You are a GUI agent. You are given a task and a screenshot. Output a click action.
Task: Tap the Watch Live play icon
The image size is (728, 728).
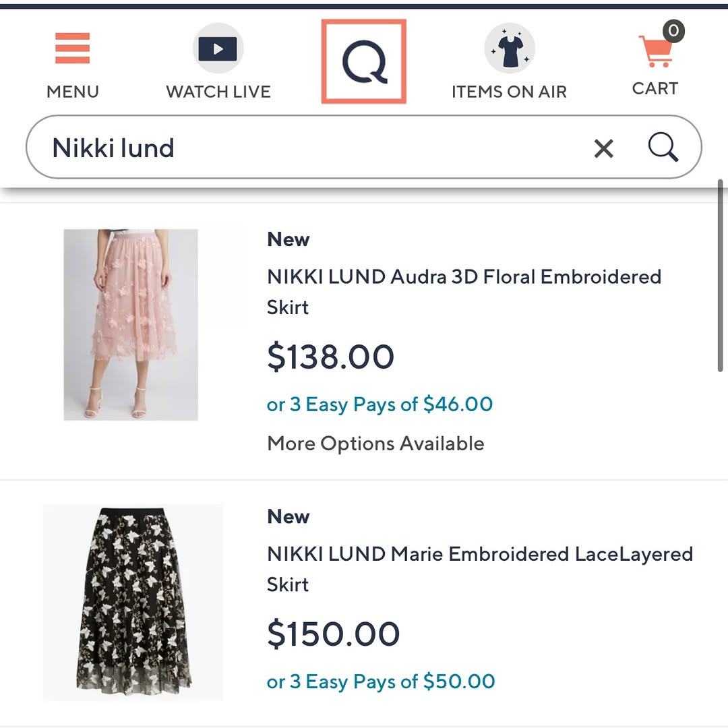click(x=218, y=49)
